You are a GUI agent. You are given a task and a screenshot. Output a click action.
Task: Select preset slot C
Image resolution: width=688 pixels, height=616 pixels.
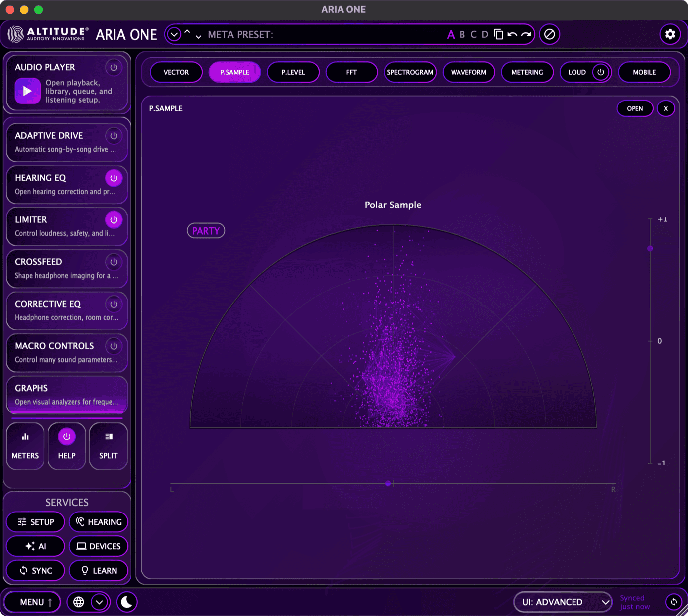473,35
